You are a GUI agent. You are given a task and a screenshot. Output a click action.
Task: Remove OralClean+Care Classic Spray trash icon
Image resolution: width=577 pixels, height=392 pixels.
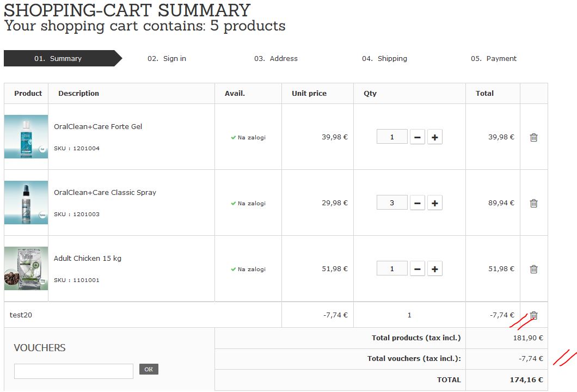(533, 204)
